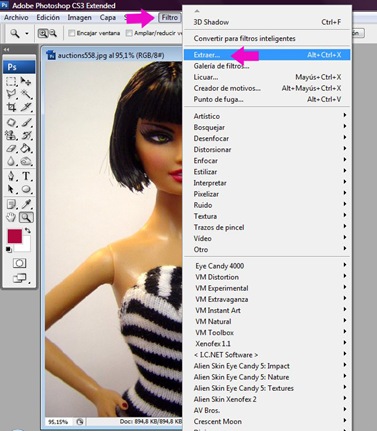This screenshot has height=431, width=377.
Task: Select the Move tool
Action: (x=26, y=81)
